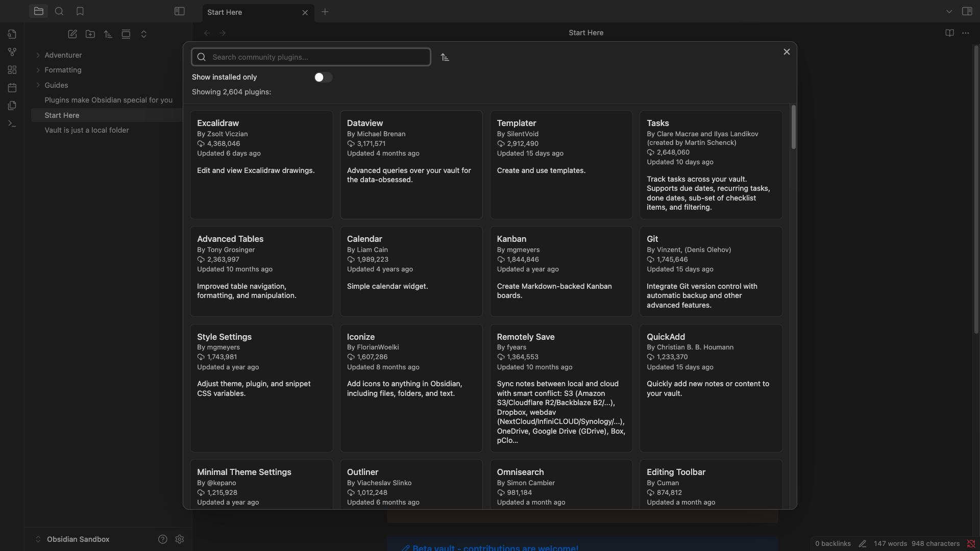Image resolution: width=980 pixels, height=551 pixels.
Task: Switch to the Start Here tab
Action: point(258,12)
